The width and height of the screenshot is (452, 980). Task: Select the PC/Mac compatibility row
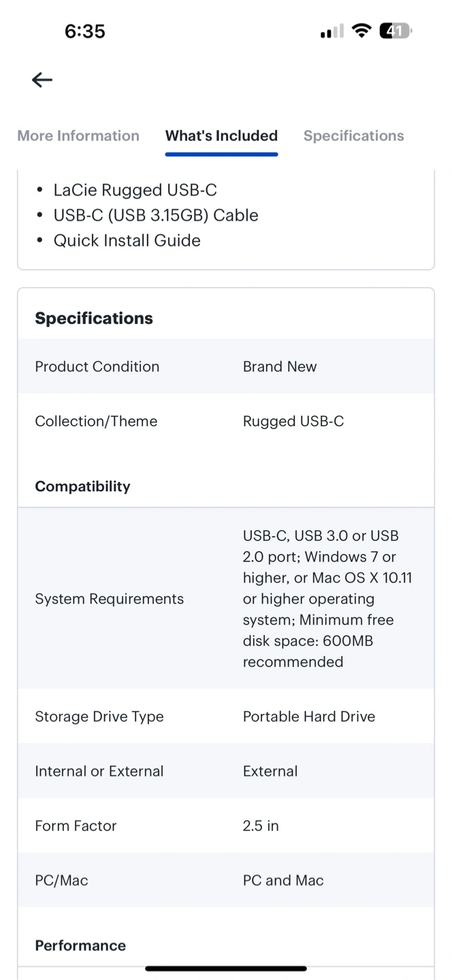[226, 880]
